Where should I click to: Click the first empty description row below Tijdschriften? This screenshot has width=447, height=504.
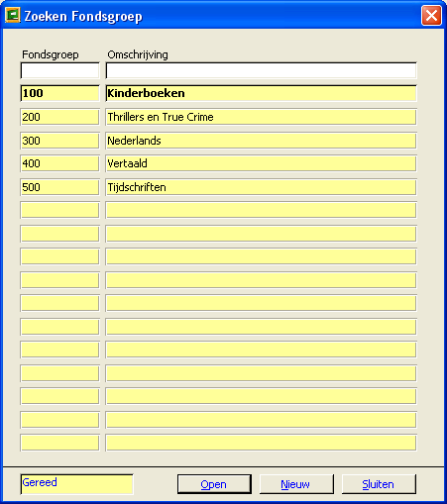tap(261, 210)
